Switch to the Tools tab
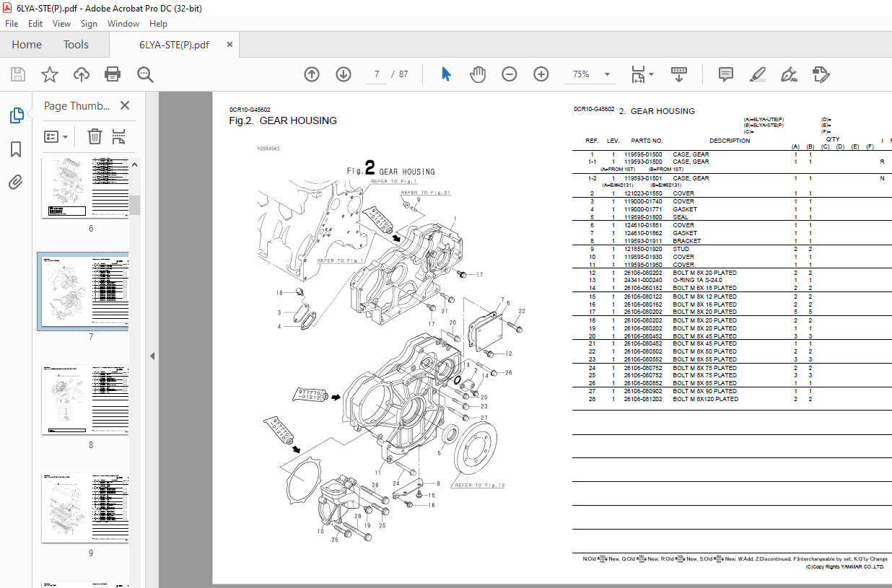 point(76,45)
